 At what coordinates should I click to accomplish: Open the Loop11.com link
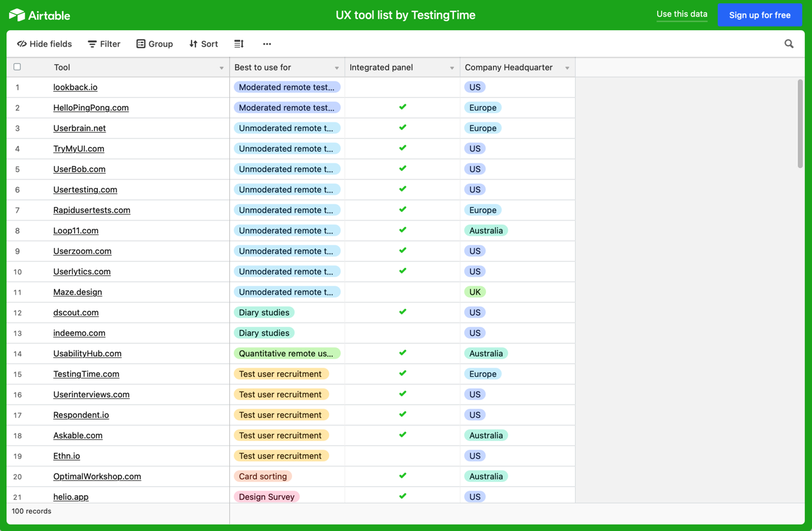(x=76, y=231)
